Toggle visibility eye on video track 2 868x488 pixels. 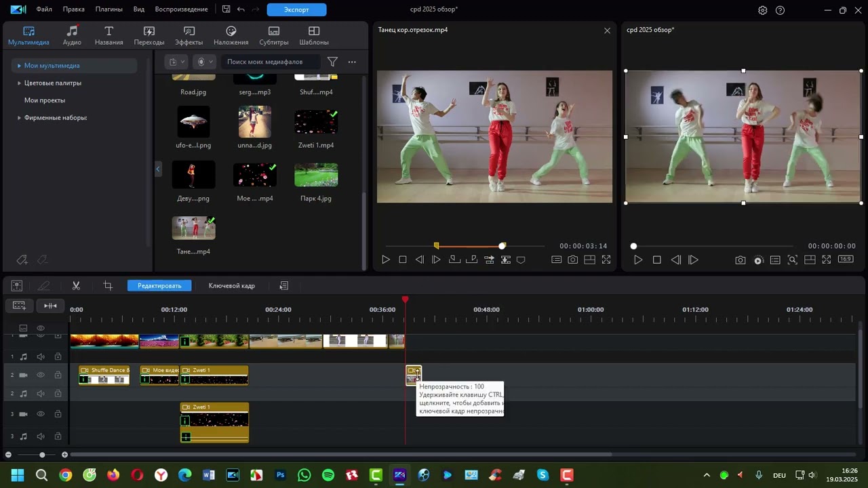41,375
